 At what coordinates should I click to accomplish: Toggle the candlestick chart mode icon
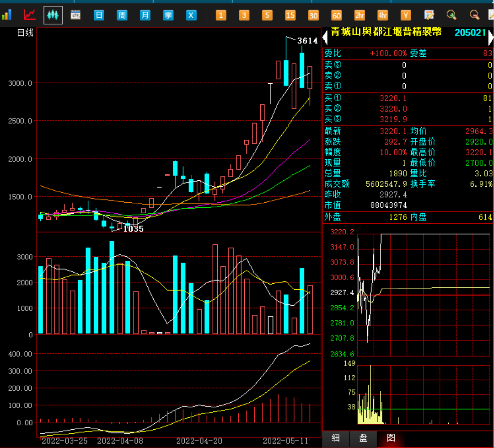pos(53,15)
